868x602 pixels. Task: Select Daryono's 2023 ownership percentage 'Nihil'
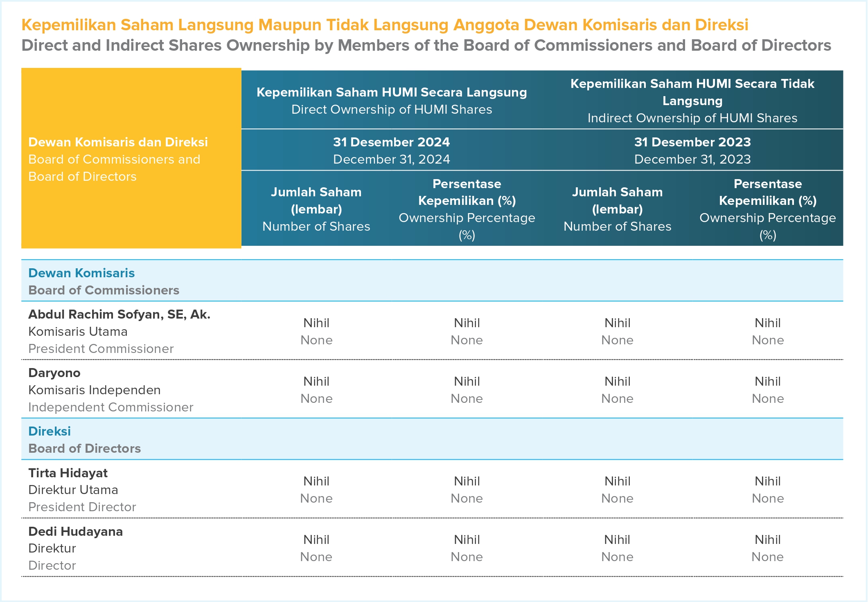point(768,382)
